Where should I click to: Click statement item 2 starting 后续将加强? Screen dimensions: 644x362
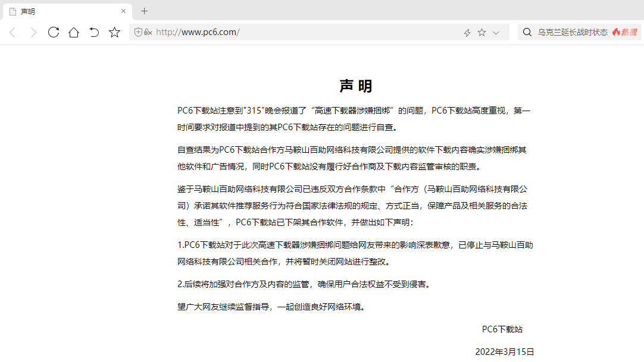click(305, 284)
